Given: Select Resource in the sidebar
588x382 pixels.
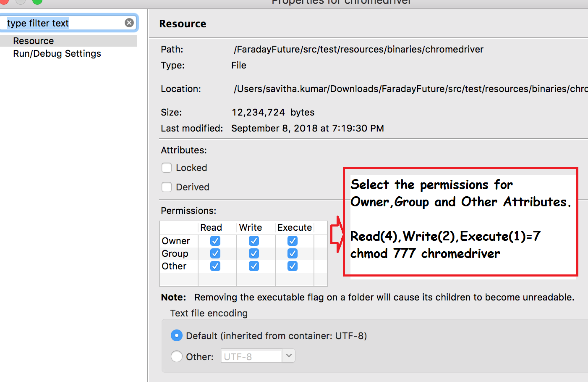Looking at the screenshot, I should click(x=68, y=41).
